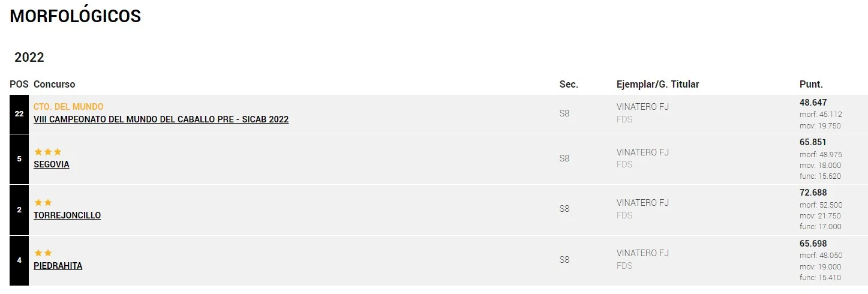Click VINATERO FJ in the TORREJONCILLO row

[x=642, y=203]
